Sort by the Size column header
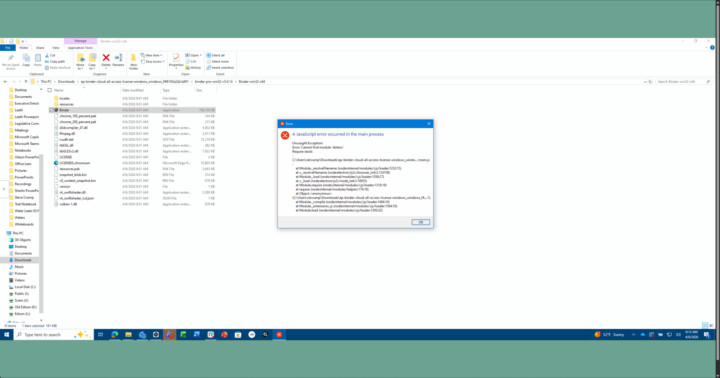Image resolution: width=720 pixels, height=378 pixels. 199,90
